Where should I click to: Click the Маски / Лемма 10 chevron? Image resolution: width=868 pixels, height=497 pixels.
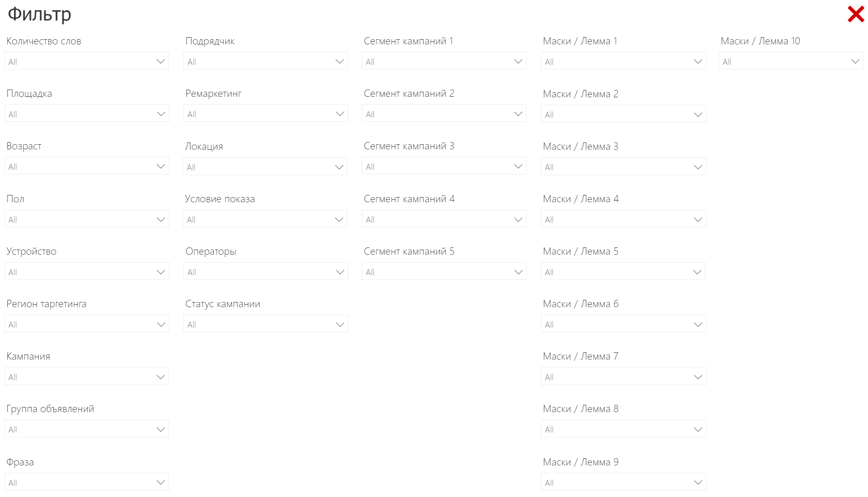pos(855,61)
